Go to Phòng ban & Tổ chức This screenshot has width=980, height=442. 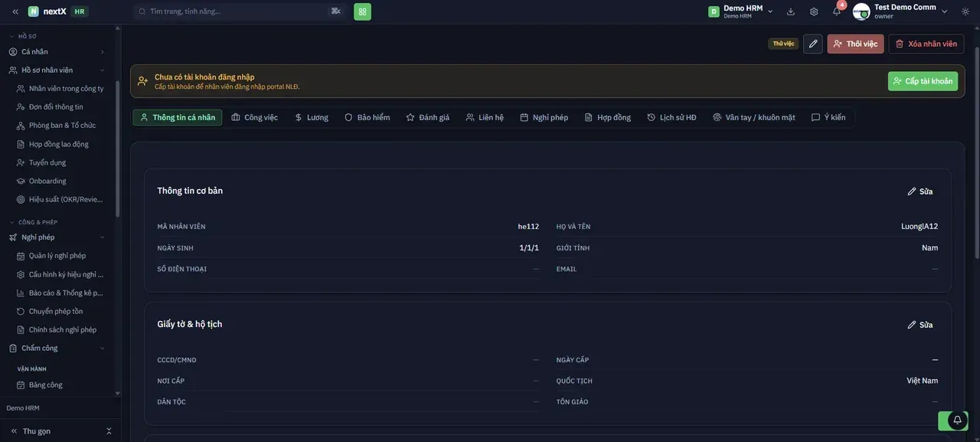60,125
